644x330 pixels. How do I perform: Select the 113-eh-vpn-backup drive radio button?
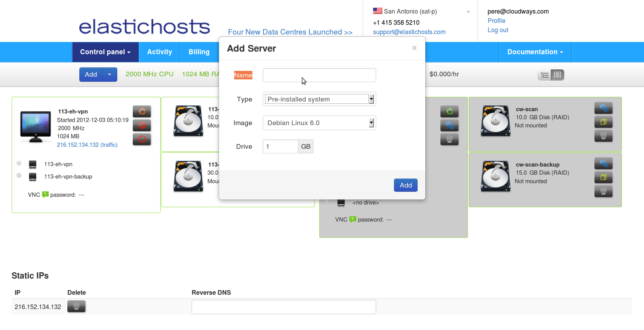click(x=19, y=175)
